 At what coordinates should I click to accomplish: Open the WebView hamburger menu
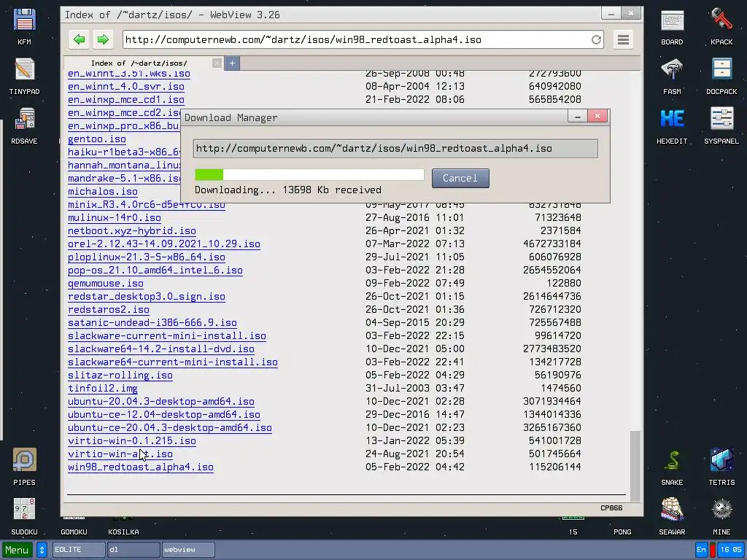[623, 39]
